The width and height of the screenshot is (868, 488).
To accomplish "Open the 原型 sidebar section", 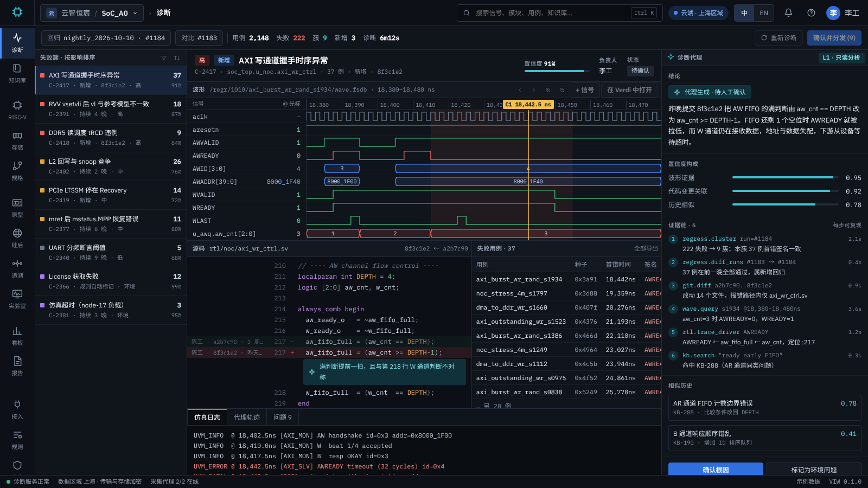I will pyautogui.click(x=17, y=208).
